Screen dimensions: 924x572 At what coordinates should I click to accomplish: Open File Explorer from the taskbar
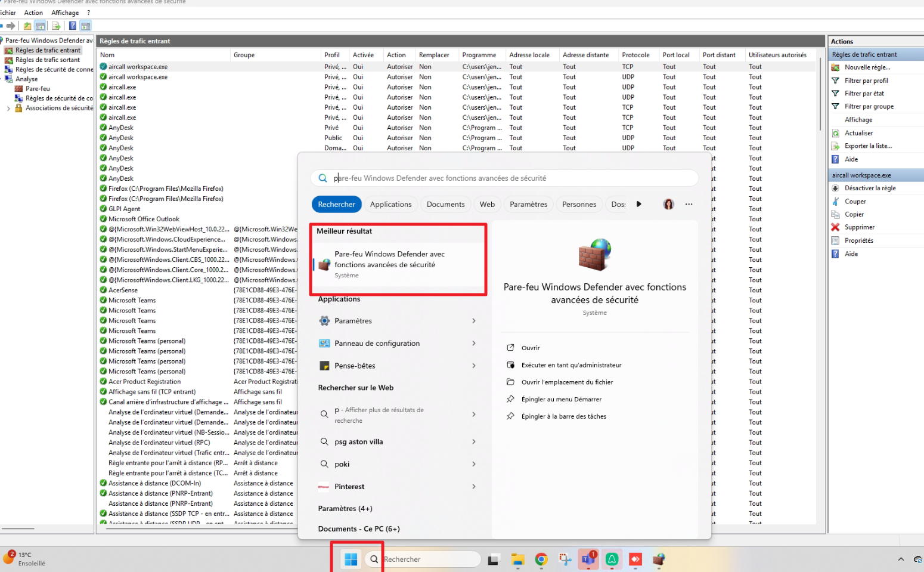click(x=517, y=559)
